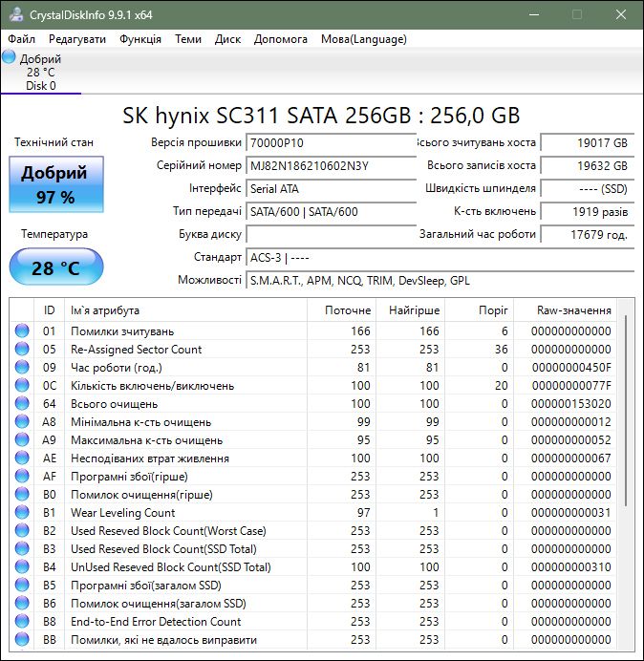Screen dimensions: 644x661
Task: Click the Ім'я атрибута column header
Action: click(x=185, y=310)
